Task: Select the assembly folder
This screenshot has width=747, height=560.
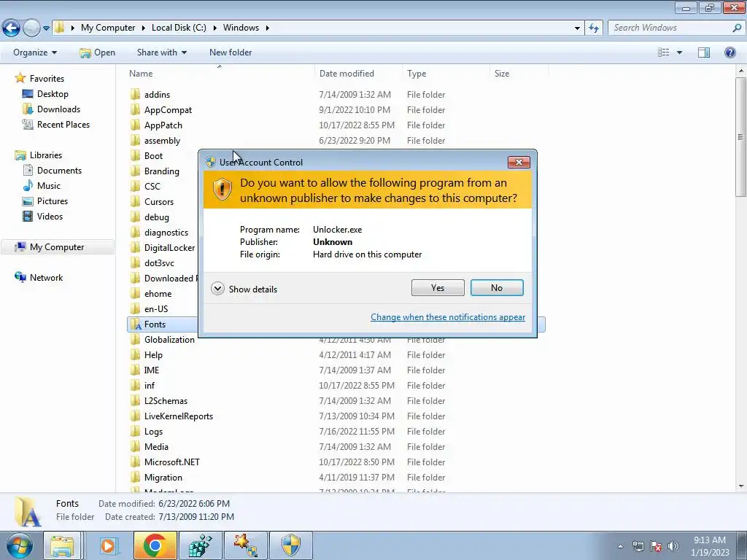Action: click(x=162, y=141)
